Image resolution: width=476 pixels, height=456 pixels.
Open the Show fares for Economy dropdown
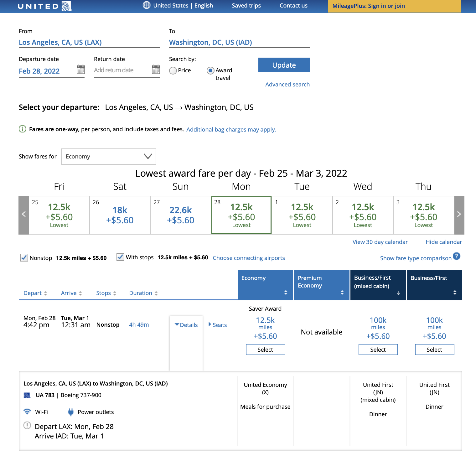109,157
